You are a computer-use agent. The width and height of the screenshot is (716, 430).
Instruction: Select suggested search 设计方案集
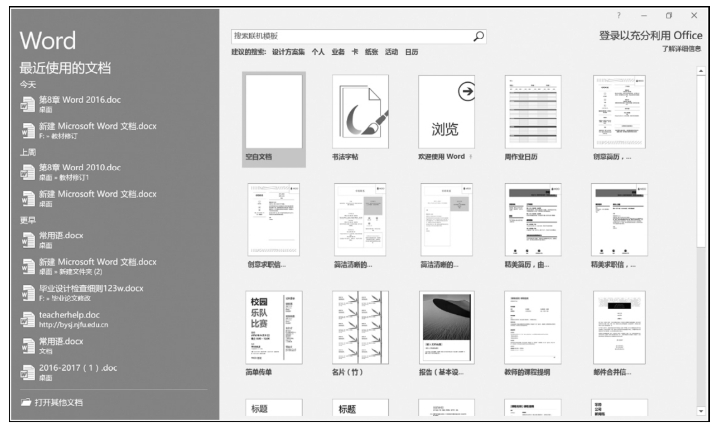[288, 52]
